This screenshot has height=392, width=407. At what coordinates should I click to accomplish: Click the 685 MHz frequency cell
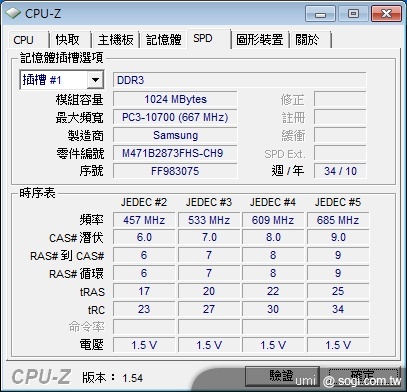(338, 220)
